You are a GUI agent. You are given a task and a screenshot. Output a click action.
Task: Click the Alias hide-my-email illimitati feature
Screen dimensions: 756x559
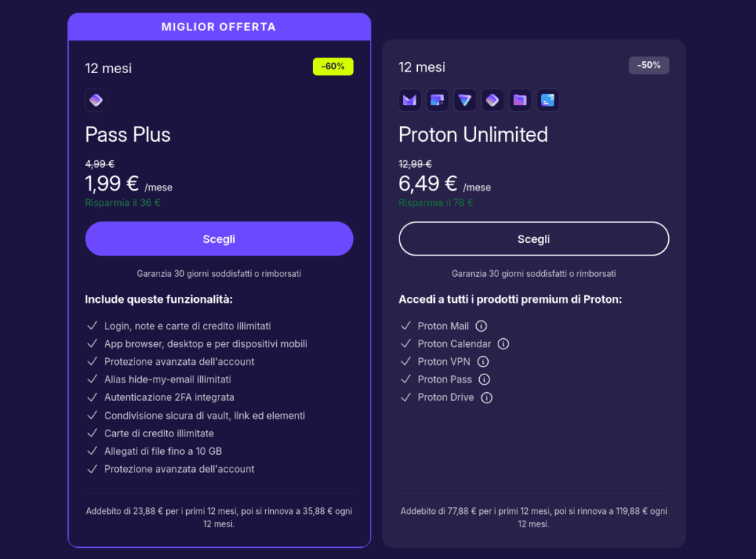pyautogui.click(x=168, y=380)
